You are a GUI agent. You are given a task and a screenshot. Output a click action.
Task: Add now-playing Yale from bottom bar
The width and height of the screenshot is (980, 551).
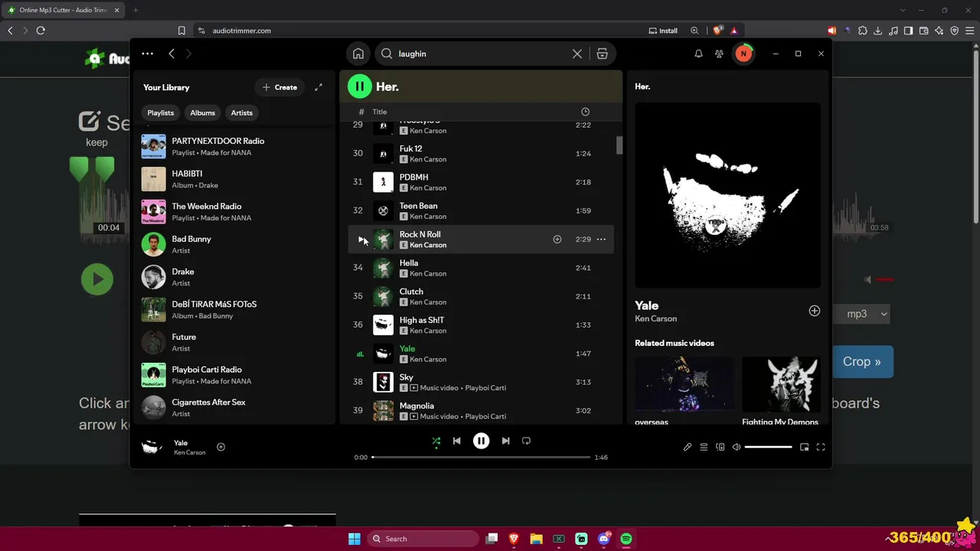tap(220, 447)
